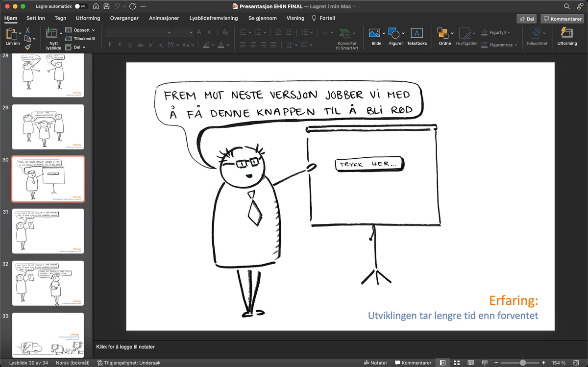Toggle superscript x² formatting
Image resolution: width=588 pixels, height=367 pixels.
(x=150, y=45)
